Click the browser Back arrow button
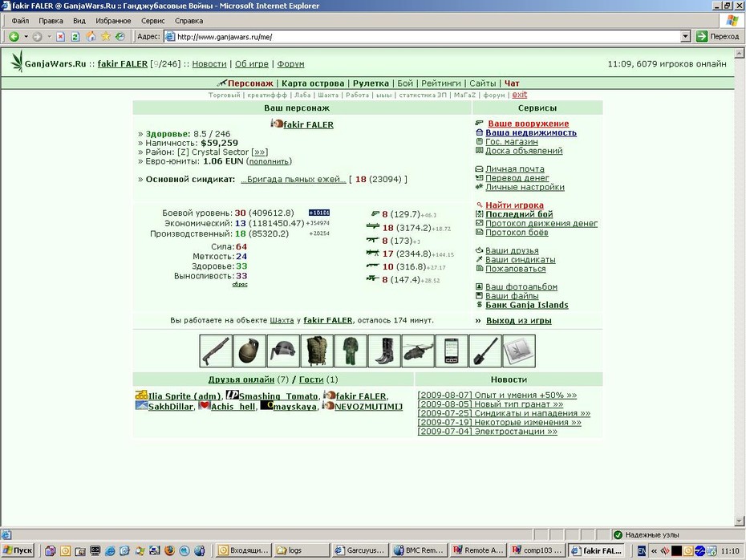Screen dimensions: 746x560 14,37
